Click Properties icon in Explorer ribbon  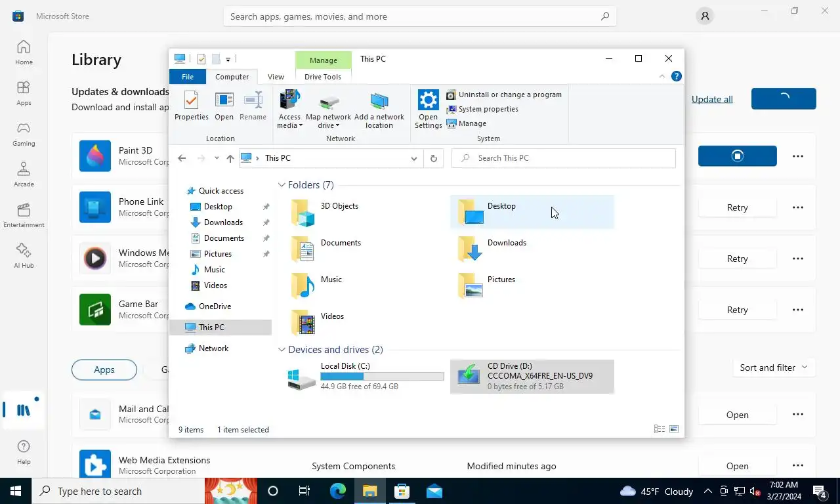(191, 106)
